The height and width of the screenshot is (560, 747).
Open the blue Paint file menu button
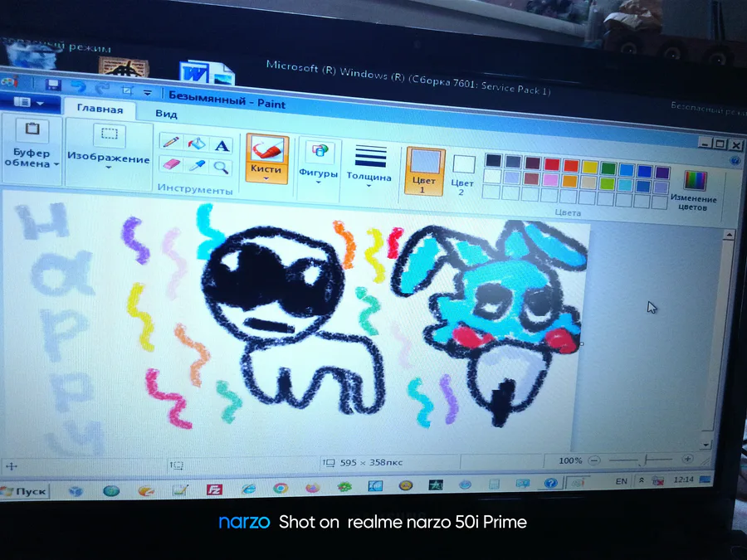28,102
